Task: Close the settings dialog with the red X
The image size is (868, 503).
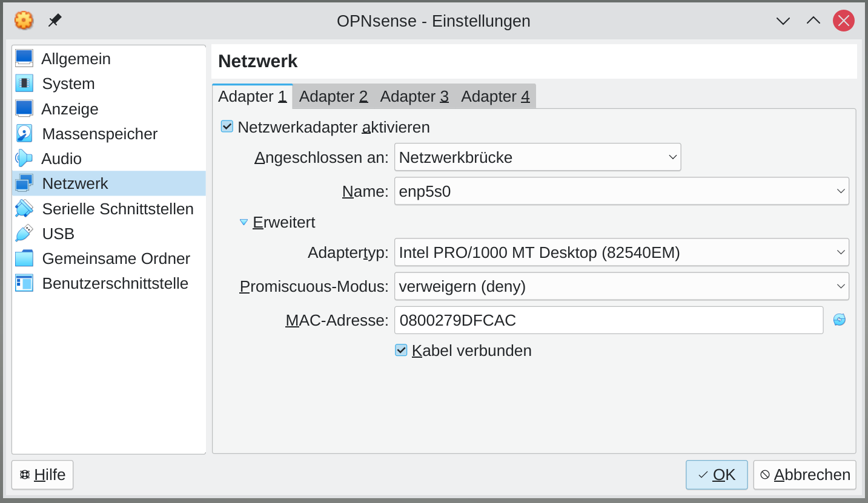Action: click(x=844, y=21)
